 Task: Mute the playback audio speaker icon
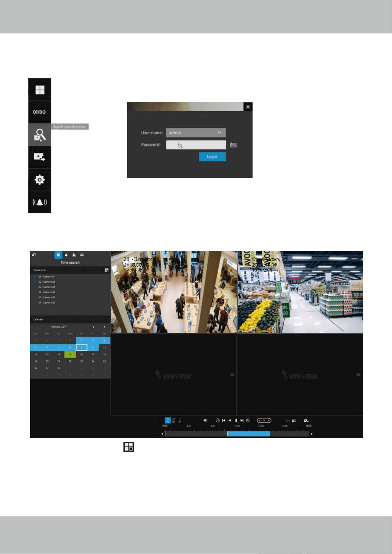205,420
